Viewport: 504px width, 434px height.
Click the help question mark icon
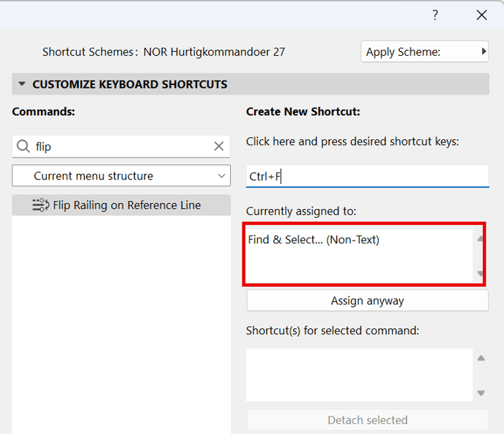(435, 15)
